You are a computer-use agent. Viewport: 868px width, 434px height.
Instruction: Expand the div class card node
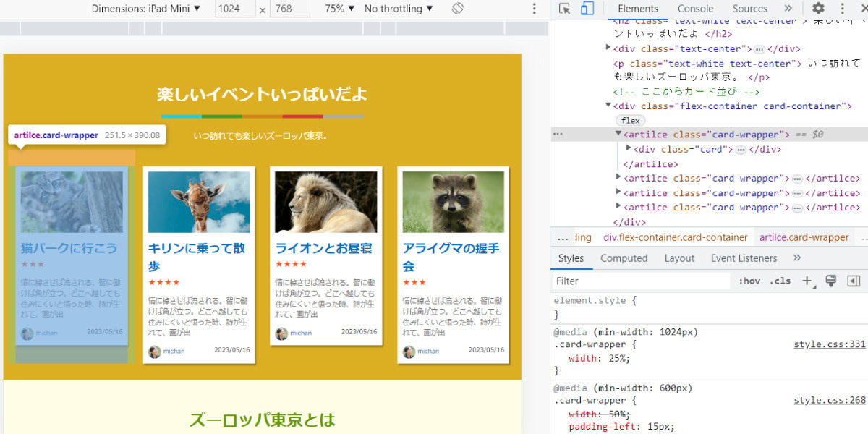click(629, 149)
